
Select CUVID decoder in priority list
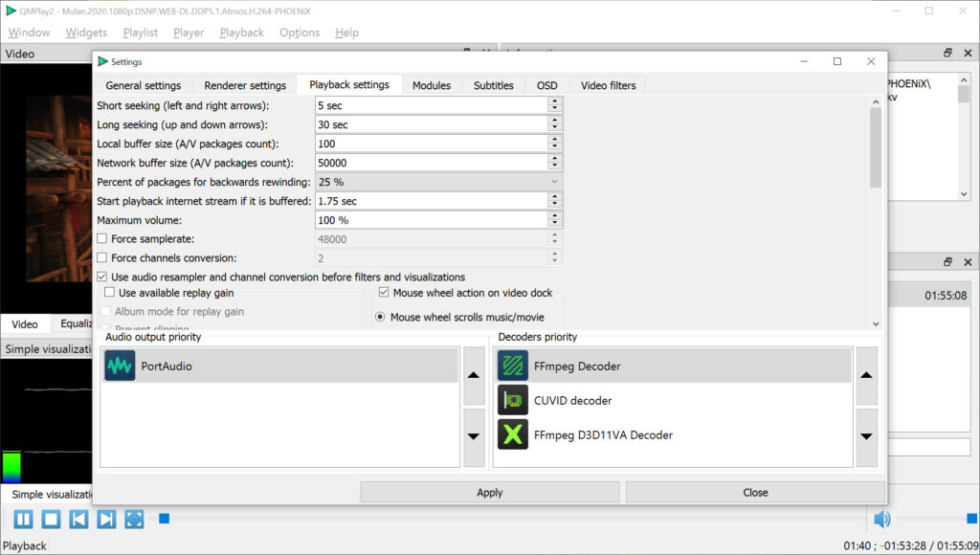click(673, 400)
